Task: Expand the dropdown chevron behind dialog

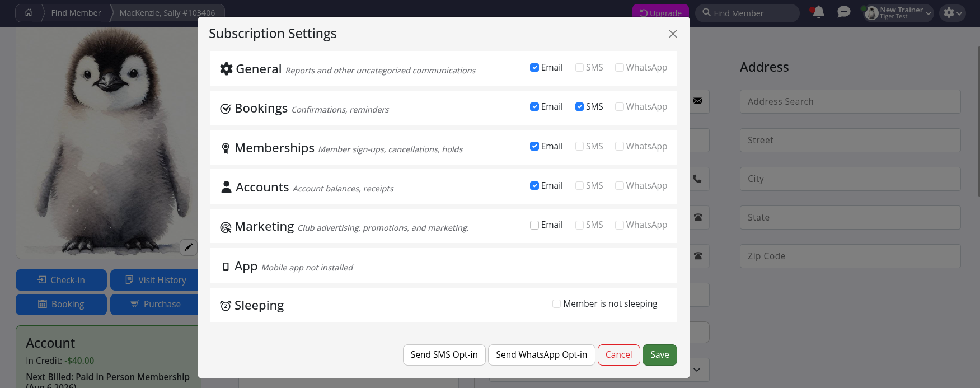Action: click(x=697, y=370)
